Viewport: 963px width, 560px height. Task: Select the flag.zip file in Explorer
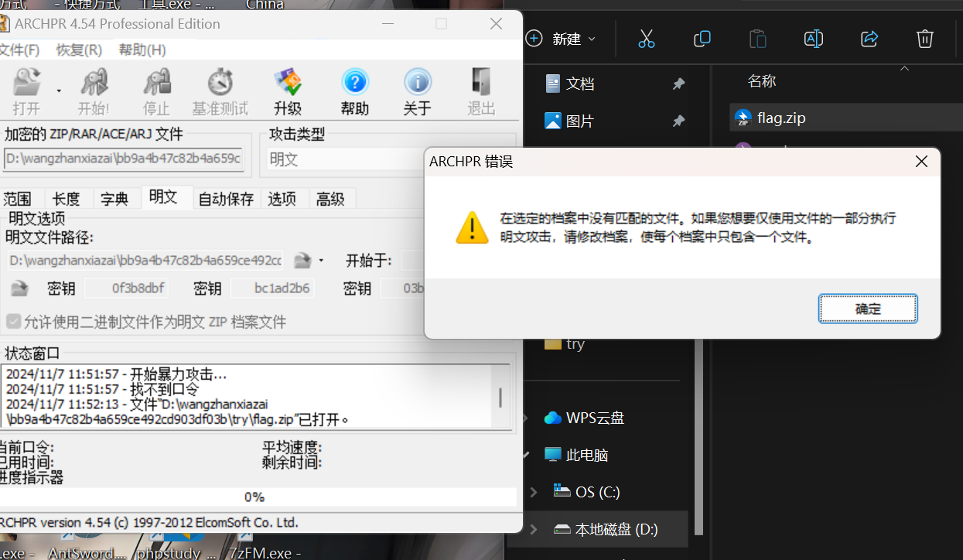[x=846, y=118]
